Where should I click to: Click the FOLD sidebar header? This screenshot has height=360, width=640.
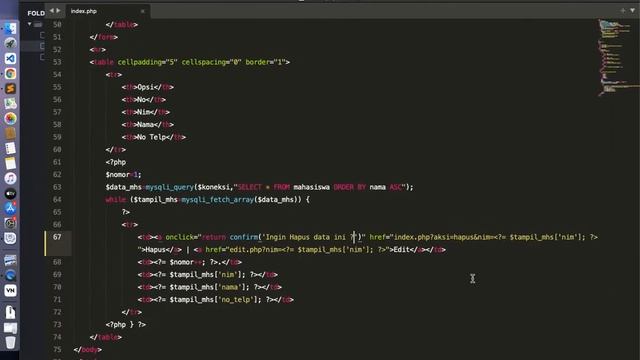(x=36, y=13)
